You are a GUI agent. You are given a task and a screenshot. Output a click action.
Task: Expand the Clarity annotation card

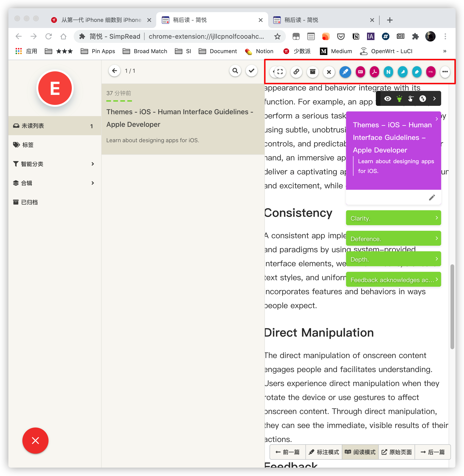[x=394, y=218]
